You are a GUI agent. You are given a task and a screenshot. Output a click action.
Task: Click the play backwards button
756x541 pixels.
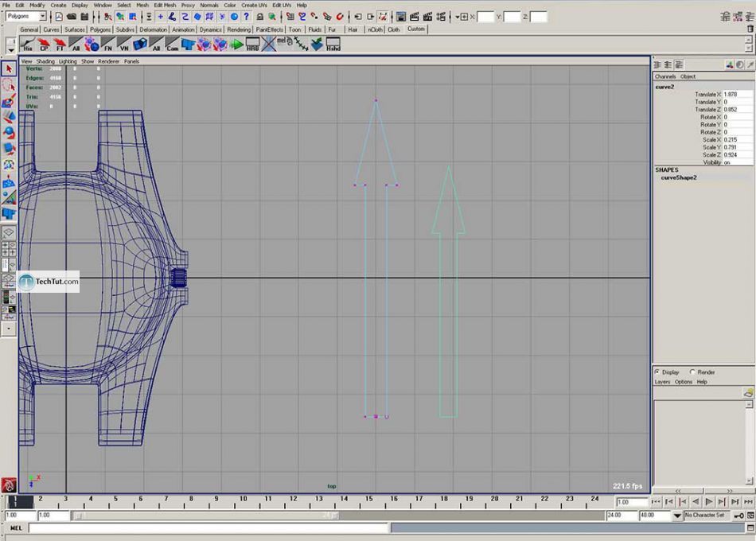click(696, 502)
